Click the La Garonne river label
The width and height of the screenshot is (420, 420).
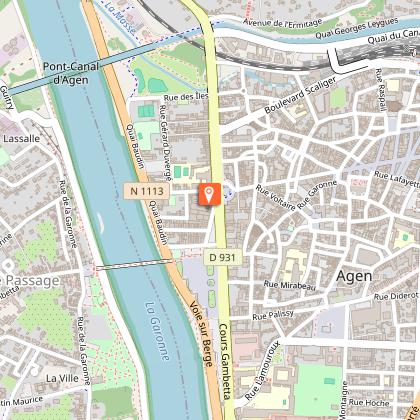pyautogui.click(x=157, y=331)
